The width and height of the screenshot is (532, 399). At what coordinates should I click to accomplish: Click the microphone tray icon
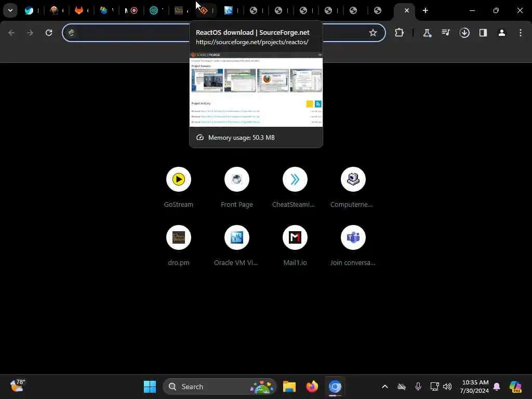pyautogui.click(x=418, y=387)
